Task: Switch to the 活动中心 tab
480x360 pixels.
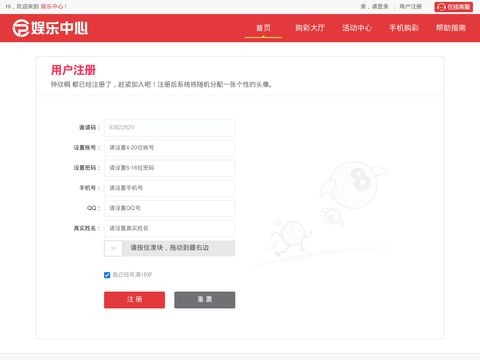Action: [x=357, y=28]
